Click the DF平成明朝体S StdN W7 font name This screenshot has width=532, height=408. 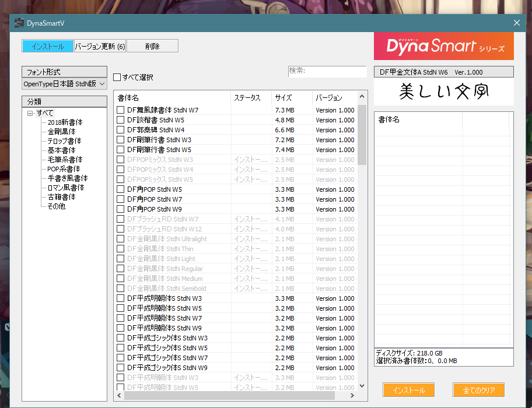pos(164,318)
